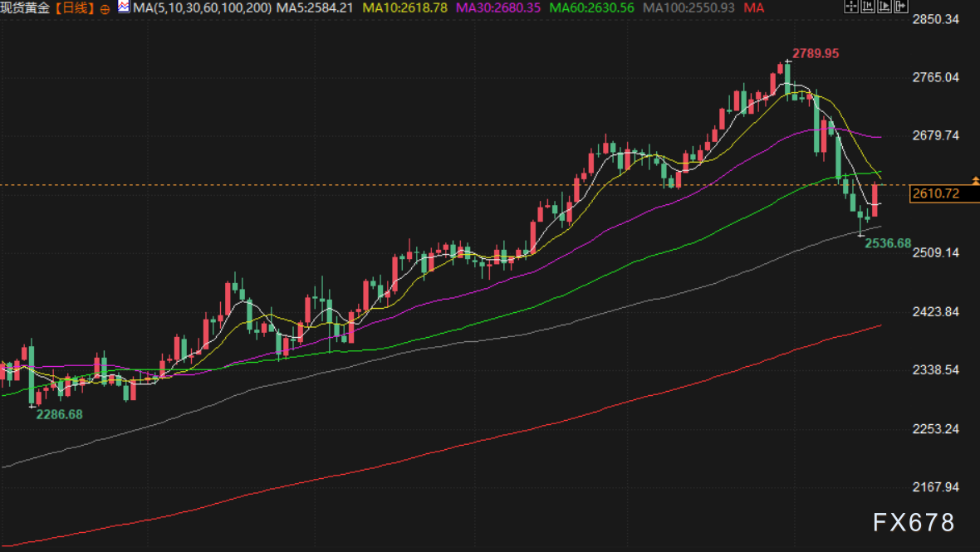The height and width of the screenshot is (552, 980).
Task: Click the orange double-arrow marker above current price
Action: coord(975,179)
